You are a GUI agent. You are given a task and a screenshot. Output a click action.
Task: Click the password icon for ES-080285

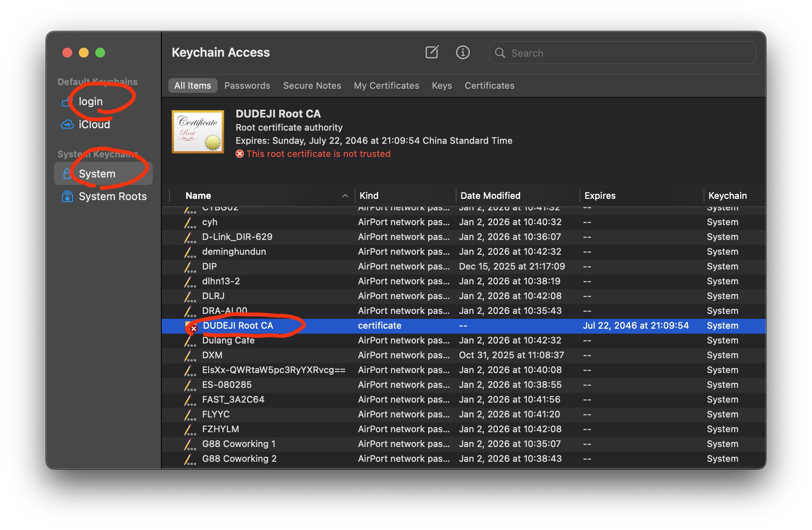click(x=190, y=385)
